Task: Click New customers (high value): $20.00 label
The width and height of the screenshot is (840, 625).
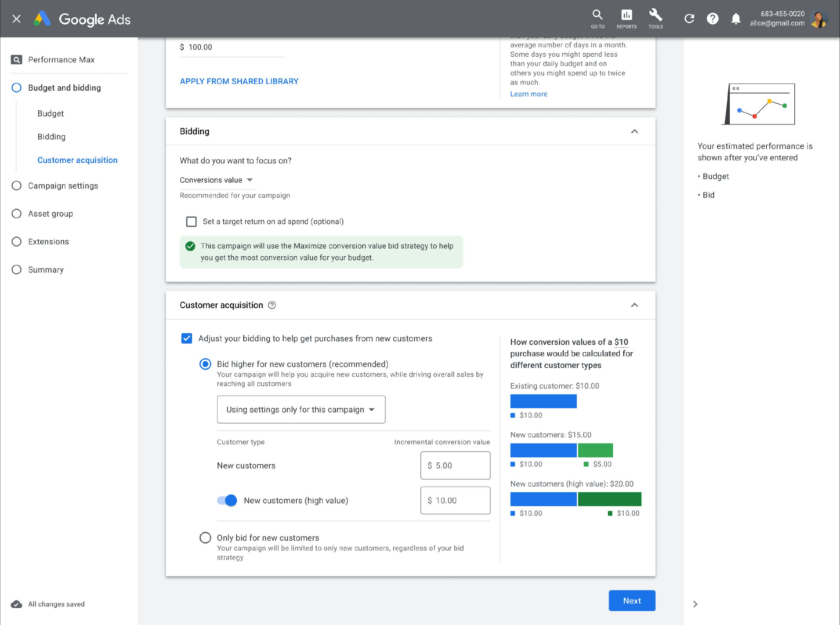Action: click(x=572, y=484)
